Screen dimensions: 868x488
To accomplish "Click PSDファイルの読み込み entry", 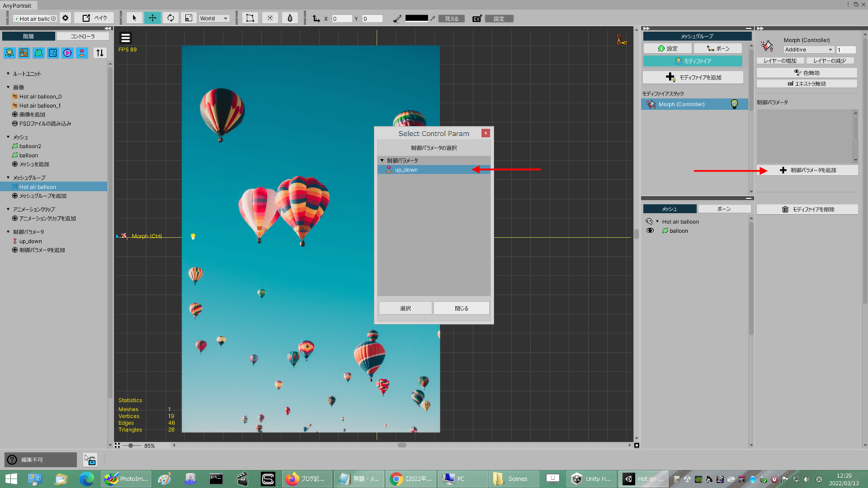I will coord(42,124).
